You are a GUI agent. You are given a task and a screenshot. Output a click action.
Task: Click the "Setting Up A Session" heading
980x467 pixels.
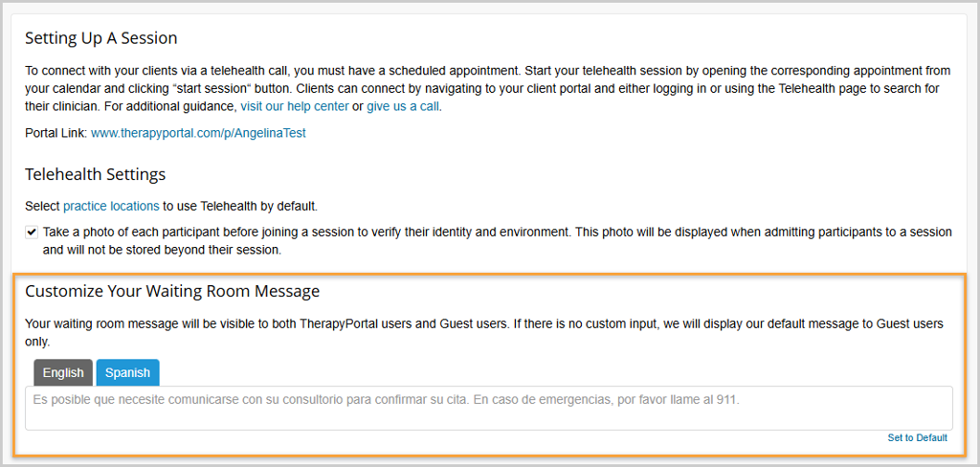(101, 38)
